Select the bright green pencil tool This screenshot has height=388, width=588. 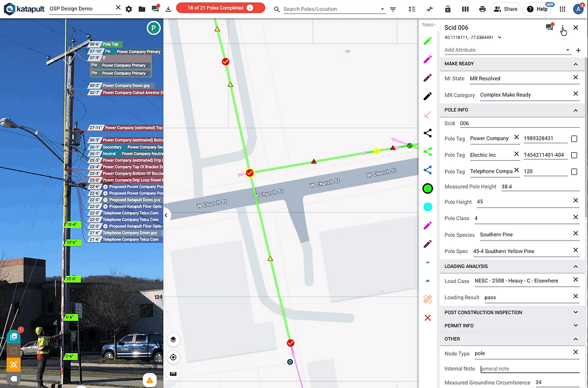pyautogui.click(x=427, y=41)
